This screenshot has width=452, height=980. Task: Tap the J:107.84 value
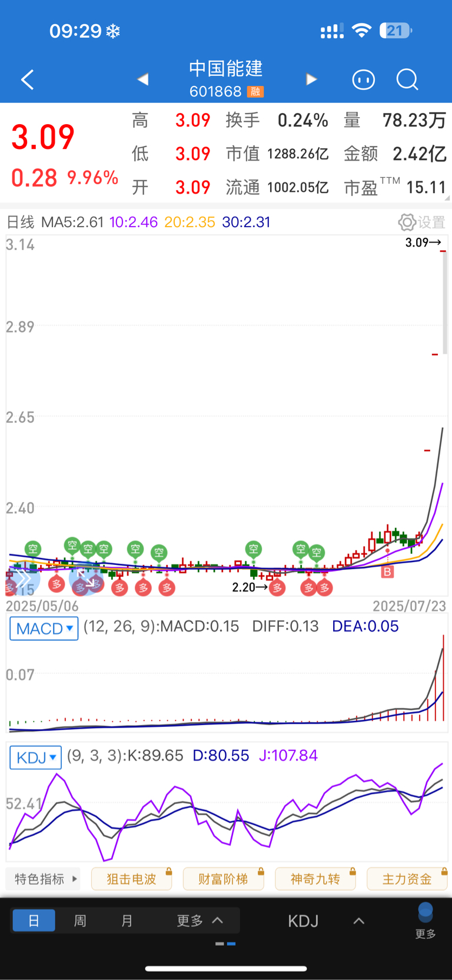tap(288, 756)
